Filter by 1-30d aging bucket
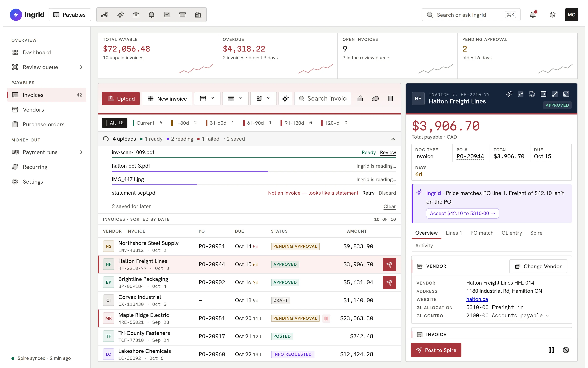 pos(184,123)
